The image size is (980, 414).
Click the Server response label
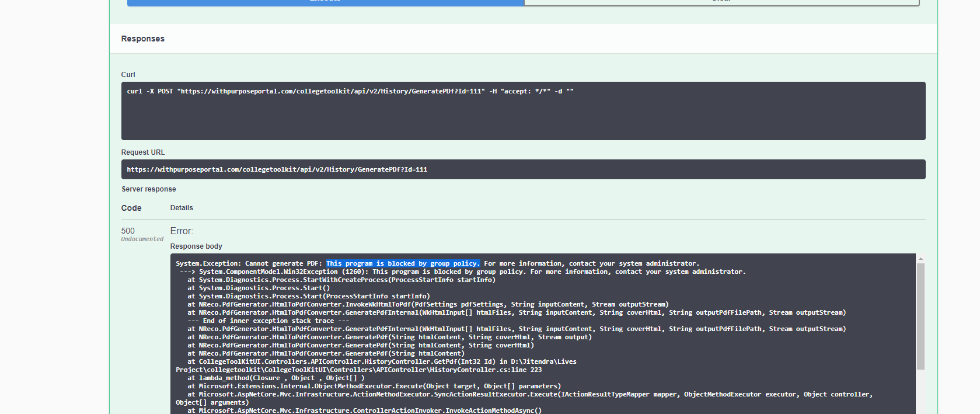tap(149, 189)
